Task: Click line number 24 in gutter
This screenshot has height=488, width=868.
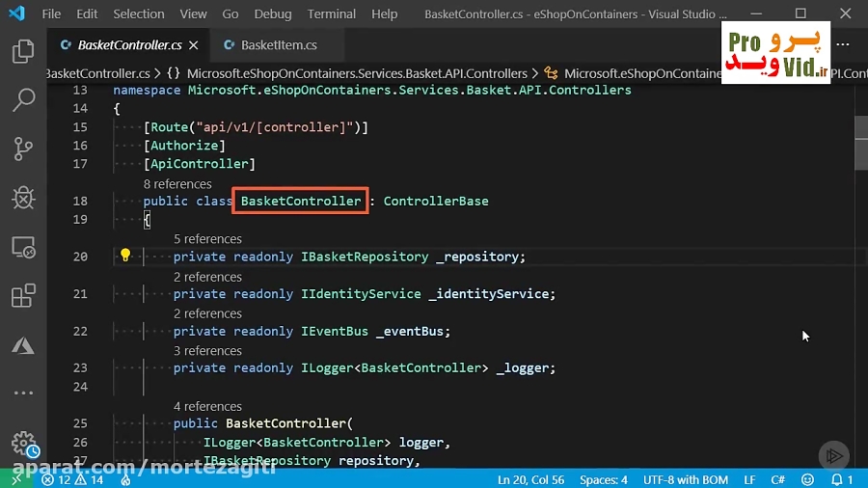Action: [x=80, y=387]
